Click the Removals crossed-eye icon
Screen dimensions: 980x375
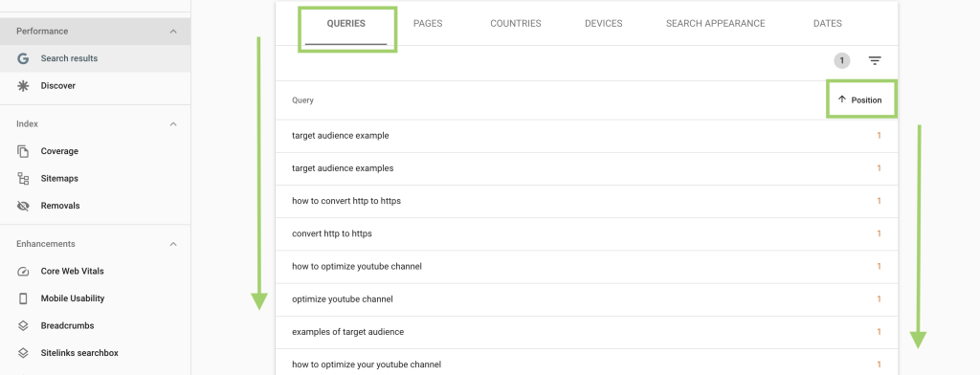pyautogui.click(x=23, y=206)
